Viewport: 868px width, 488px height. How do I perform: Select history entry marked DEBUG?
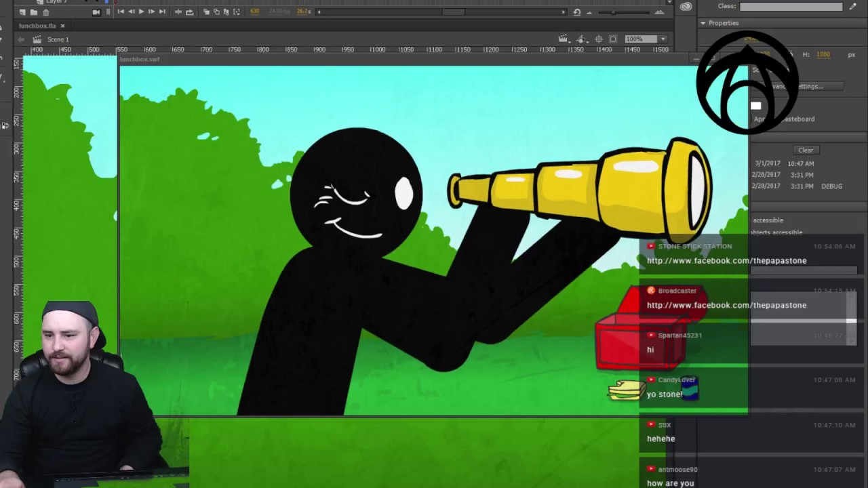point(797,186)
